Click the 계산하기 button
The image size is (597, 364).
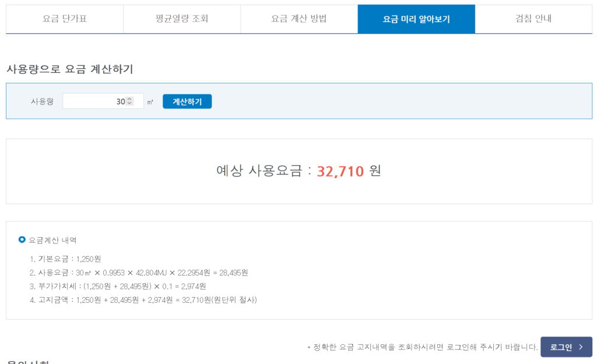click(187, 101)
